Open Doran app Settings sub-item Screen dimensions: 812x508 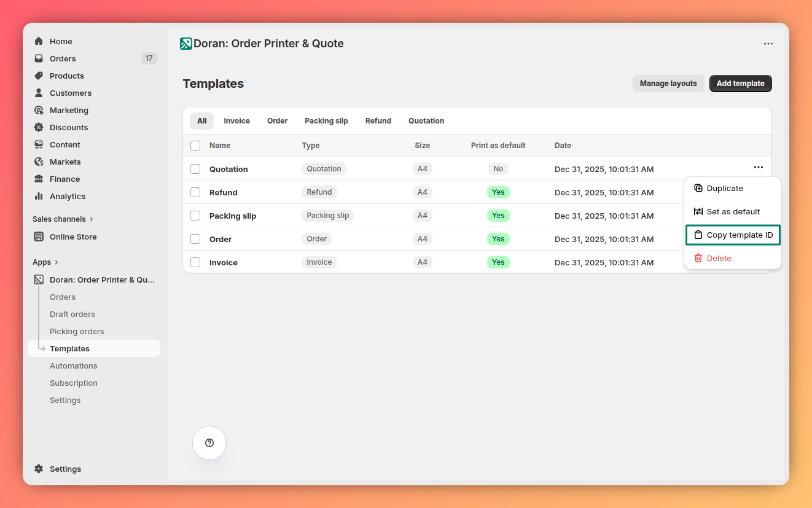(x=65, y=400)
